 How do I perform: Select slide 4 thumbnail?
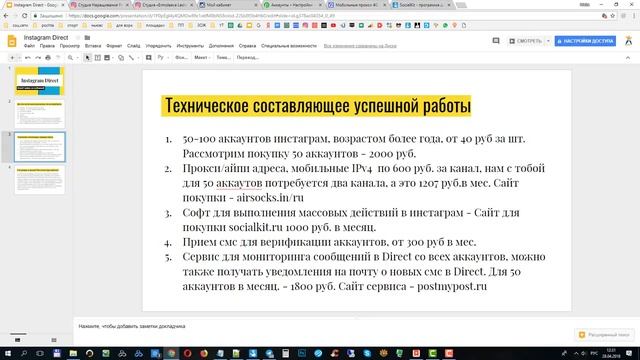point(40,180)
